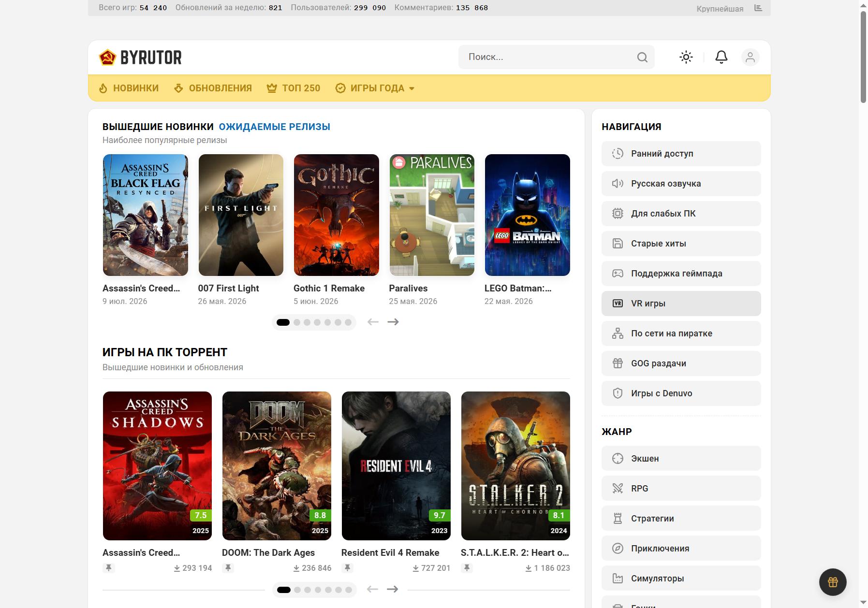This screenshot has width=868, height=608.
Task: Open the user profile avatar icon
Action: coord(750,57)
